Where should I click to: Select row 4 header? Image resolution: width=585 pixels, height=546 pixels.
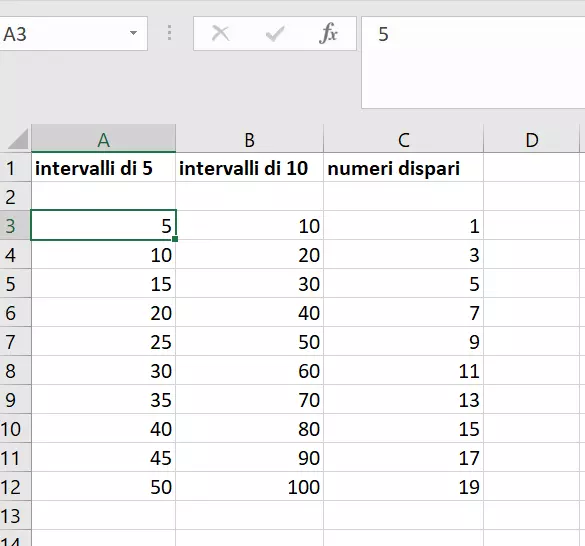(x=15, y=255)
